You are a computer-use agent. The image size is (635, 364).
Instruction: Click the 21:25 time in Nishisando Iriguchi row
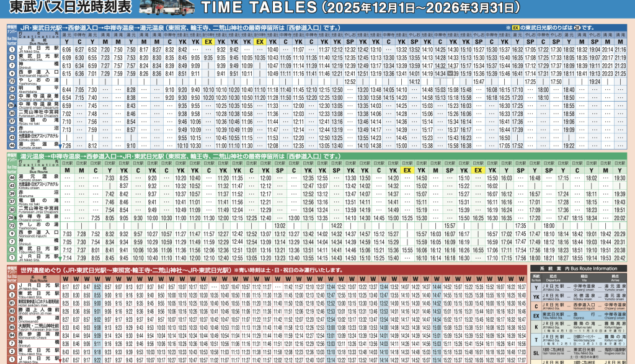[620, 74]
